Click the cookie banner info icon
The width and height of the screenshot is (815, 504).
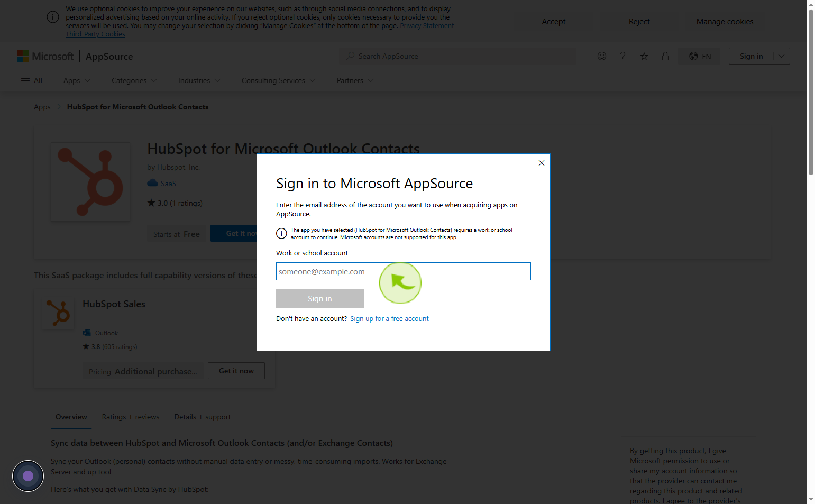click(53, 17)
